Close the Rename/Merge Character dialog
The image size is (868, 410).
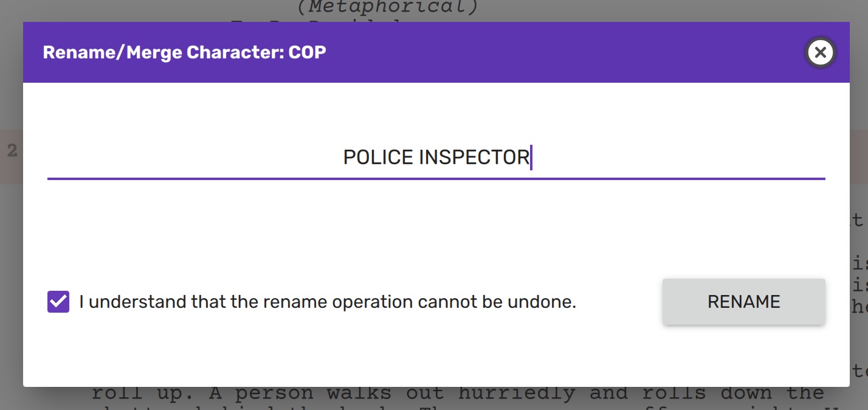click(820, 52)
